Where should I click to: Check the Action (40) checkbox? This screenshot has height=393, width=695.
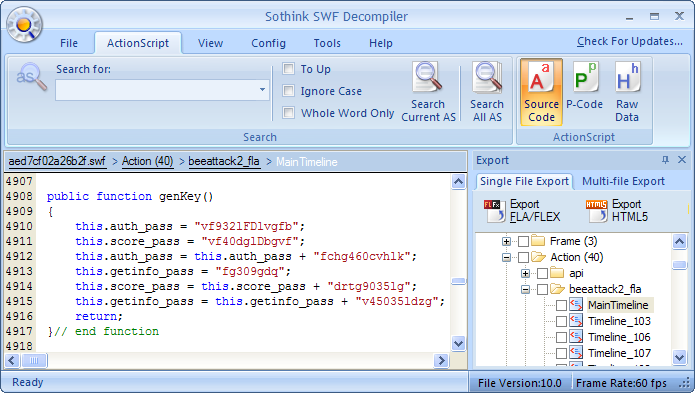(523, 257)
